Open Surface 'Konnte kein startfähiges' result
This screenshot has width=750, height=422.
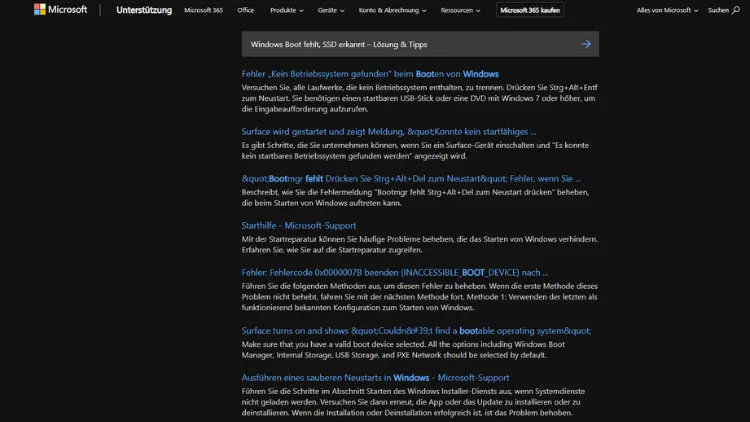pyautogui.click(x=389, y=132)
